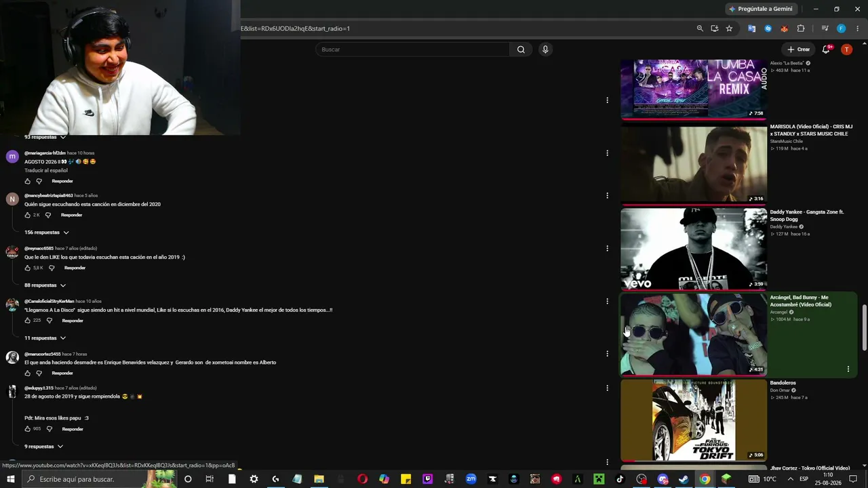Screen dimensions: 868x488
Task: Open channel name StarsMusic Chile
Action: [x=786, y=142]
